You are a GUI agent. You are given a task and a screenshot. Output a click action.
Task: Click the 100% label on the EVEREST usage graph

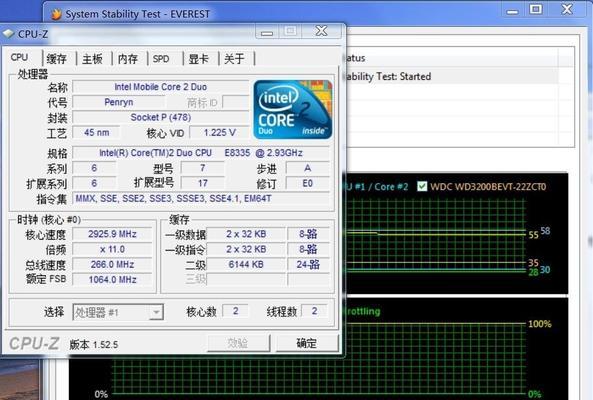[540, 324]
